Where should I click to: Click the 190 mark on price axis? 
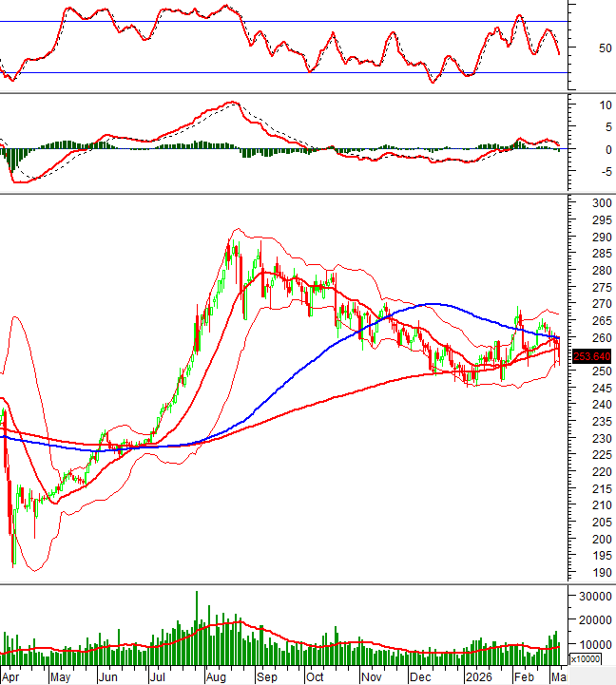click(x=600, y=573)
